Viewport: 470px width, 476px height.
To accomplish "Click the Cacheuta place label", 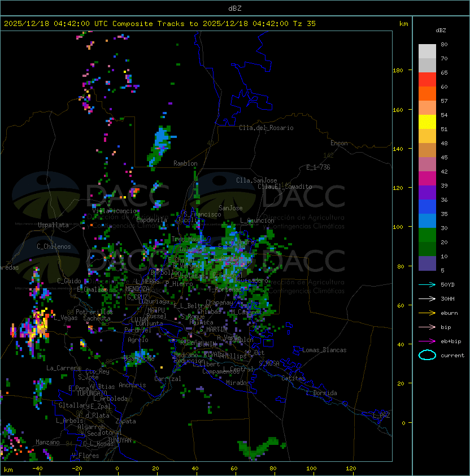I will (97, 318).
